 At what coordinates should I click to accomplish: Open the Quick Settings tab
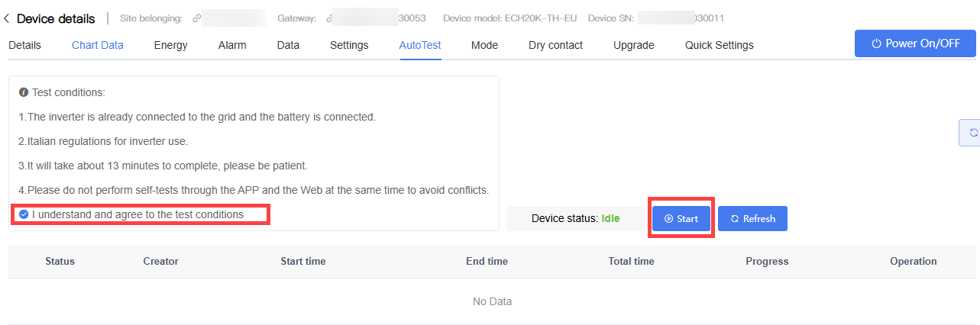719,45
